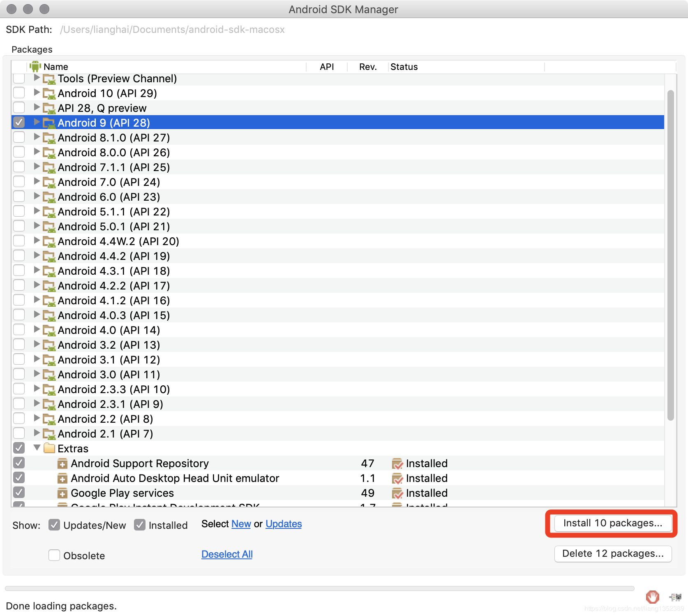This screenshot has width=688, height=616.
Task: Expand the Android 4.1.2 (API 16) node
Action: [37, 299]
